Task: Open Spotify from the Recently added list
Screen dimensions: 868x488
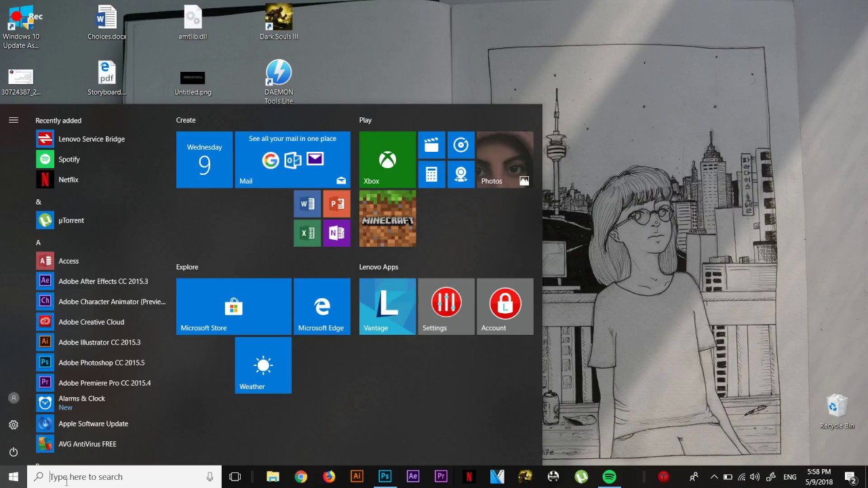Action: coord(100,159)
